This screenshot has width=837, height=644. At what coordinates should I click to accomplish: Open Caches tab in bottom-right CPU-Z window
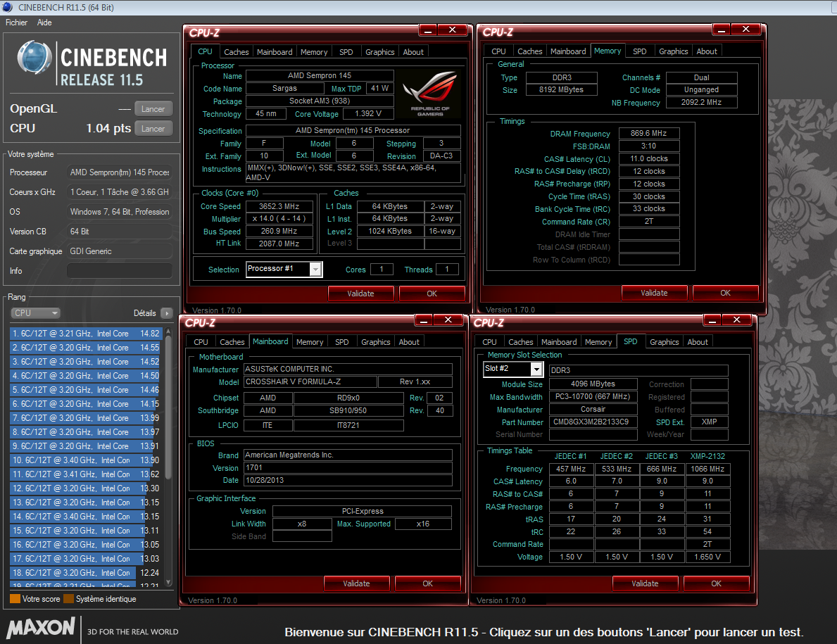coord(520,342)
